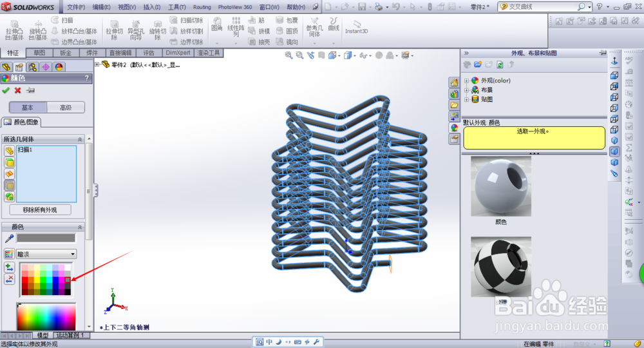Switch to the Render Tools (渲染工具) tab
The image size is (644, 348).
[x=209, y=53]
